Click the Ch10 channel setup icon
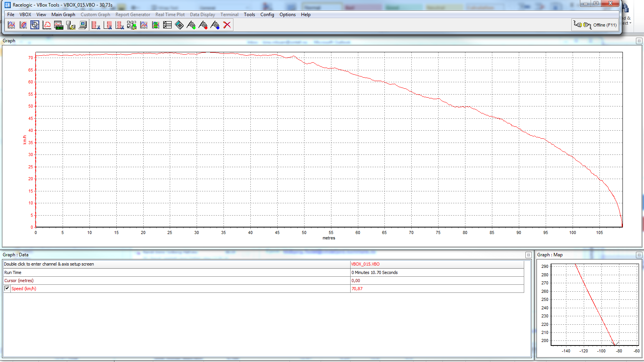 (x=132, y=25)
